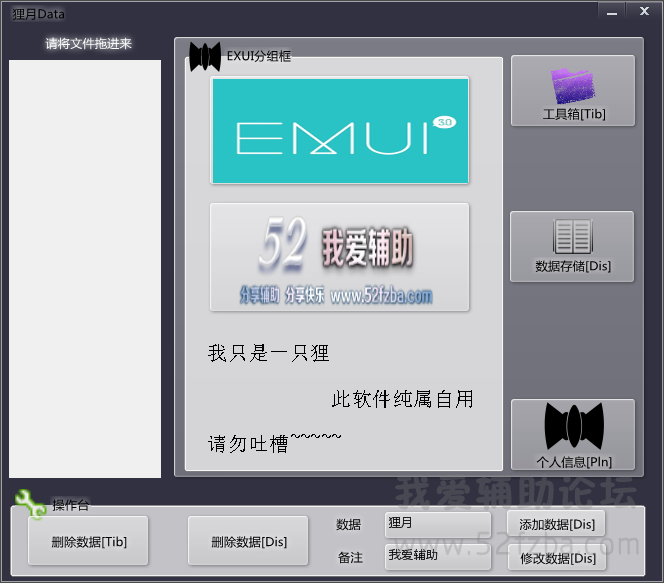
Task: Click 添加数据[Dis] button
Action: coord(556,524)
